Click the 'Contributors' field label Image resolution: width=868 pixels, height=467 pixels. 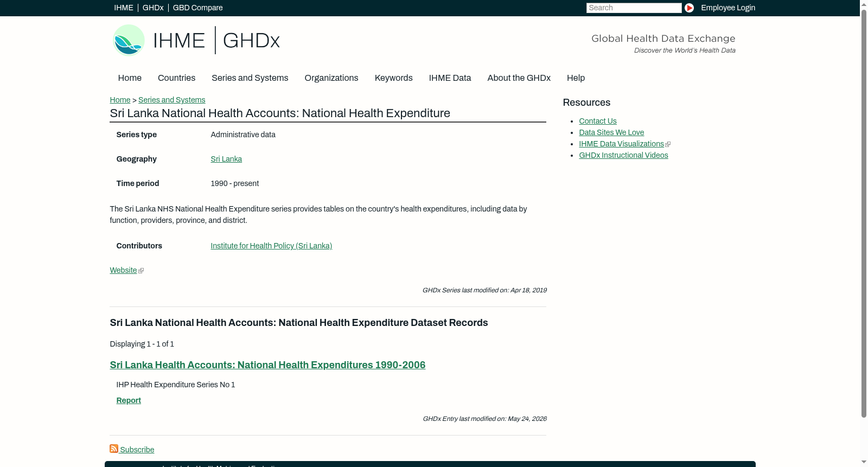[139, 246]
